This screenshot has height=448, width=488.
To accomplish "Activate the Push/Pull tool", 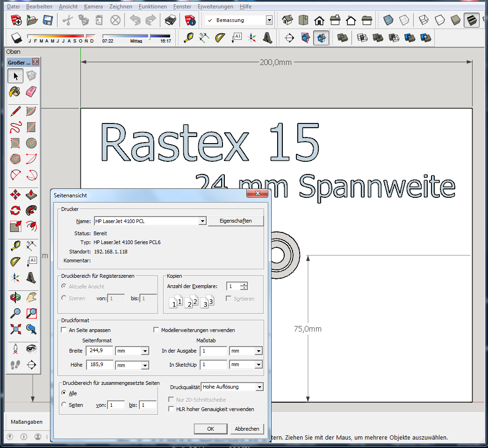I will [31, 194].
